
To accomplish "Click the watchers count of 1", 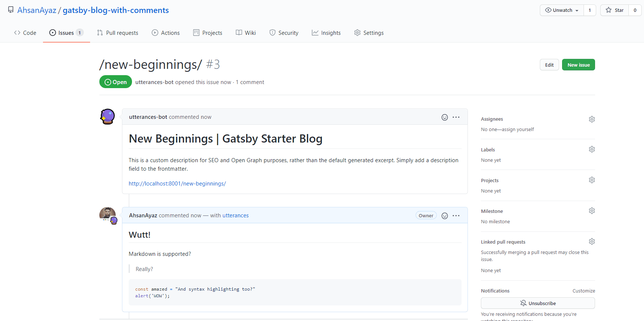I will pyautogui.click(x=590, y=10).
